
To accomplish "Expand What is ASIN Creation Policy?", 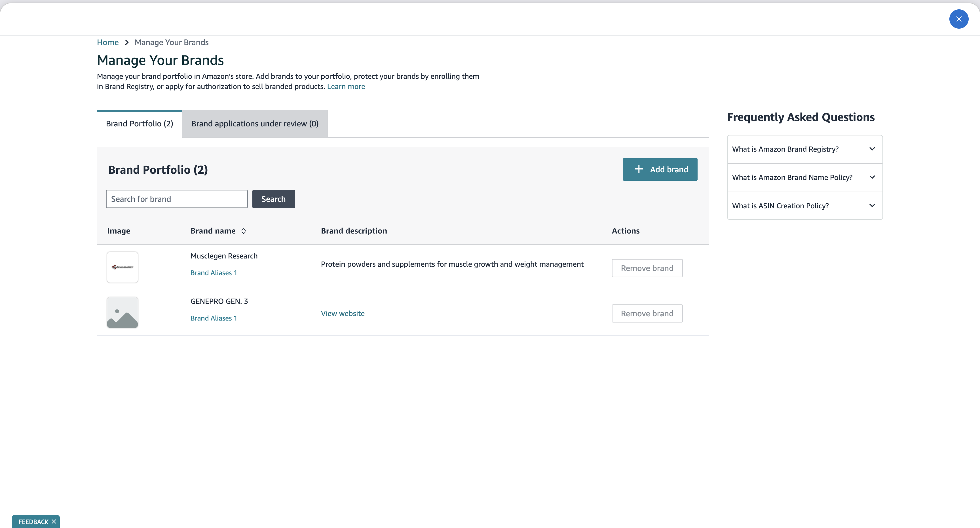I will click(x=805, y=206).
